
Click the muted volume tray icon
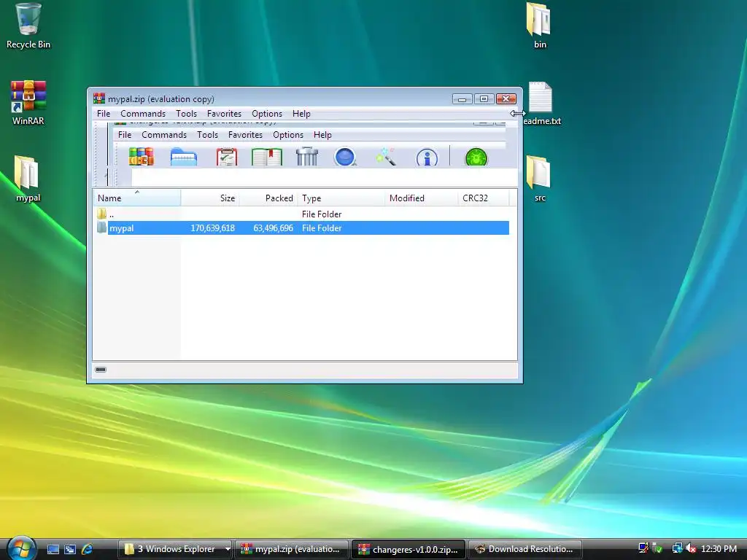pos(690,548)
